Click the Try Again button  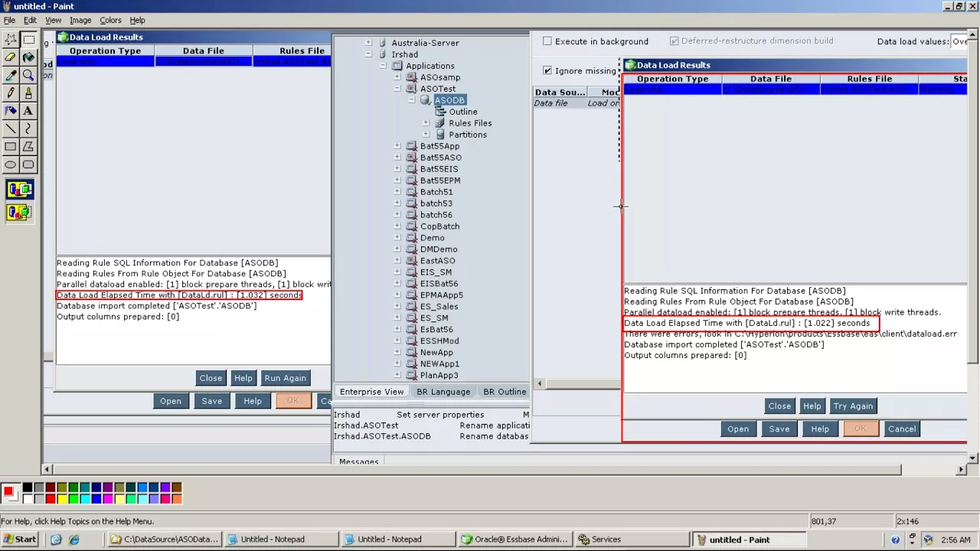[x=853, y=406]
